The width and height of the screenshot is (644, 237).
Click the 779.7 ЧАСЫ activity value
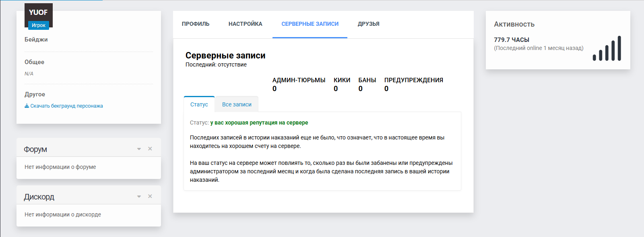pos(512,40)
